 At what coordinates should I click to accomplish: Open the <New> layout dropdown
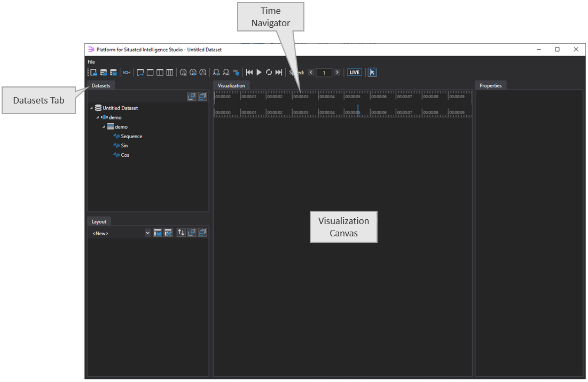click(148, 233)
